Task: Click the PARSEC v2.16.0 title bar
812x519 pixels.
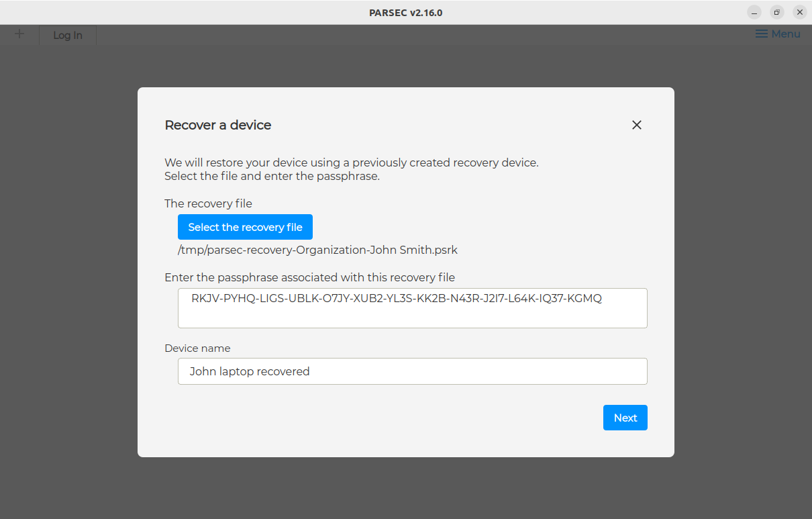Action: (406, 12)
